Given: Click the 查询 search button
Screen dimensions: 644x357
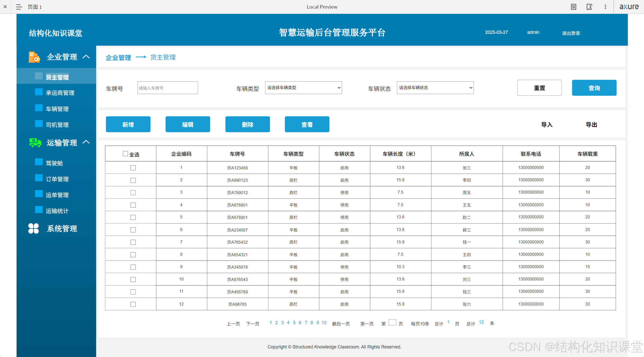Looking at the screenshot, I should (x=594, y=88).
